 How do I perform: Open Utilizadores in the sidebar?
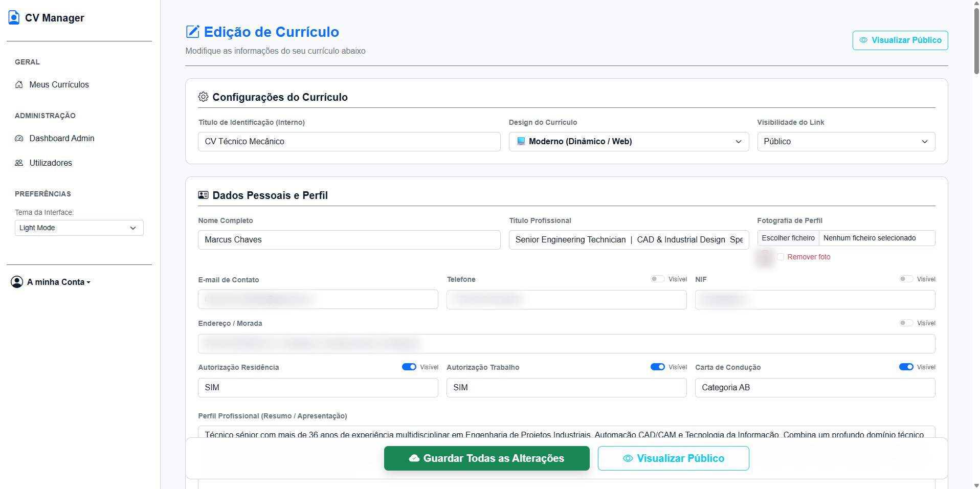(x=51, y=163)
